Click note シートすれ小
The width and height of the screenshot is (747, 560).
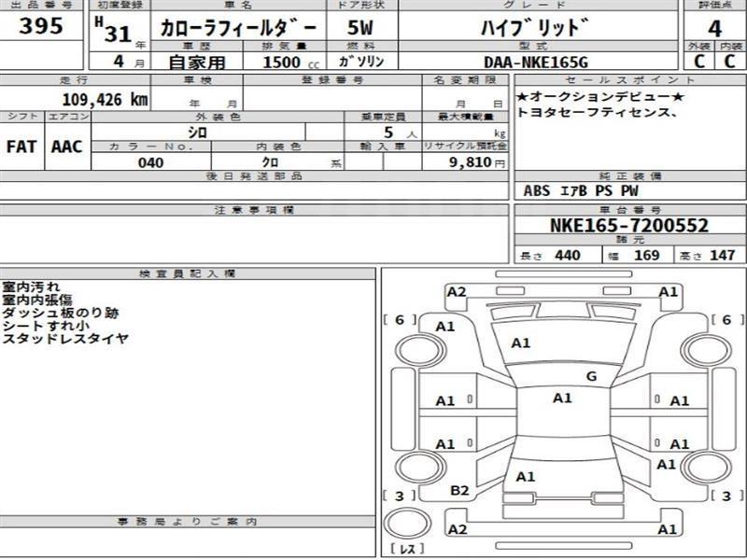46,326
